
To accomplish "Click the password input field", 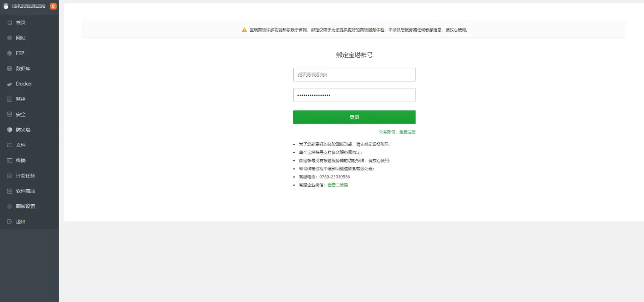I will [x=354, y=95].
